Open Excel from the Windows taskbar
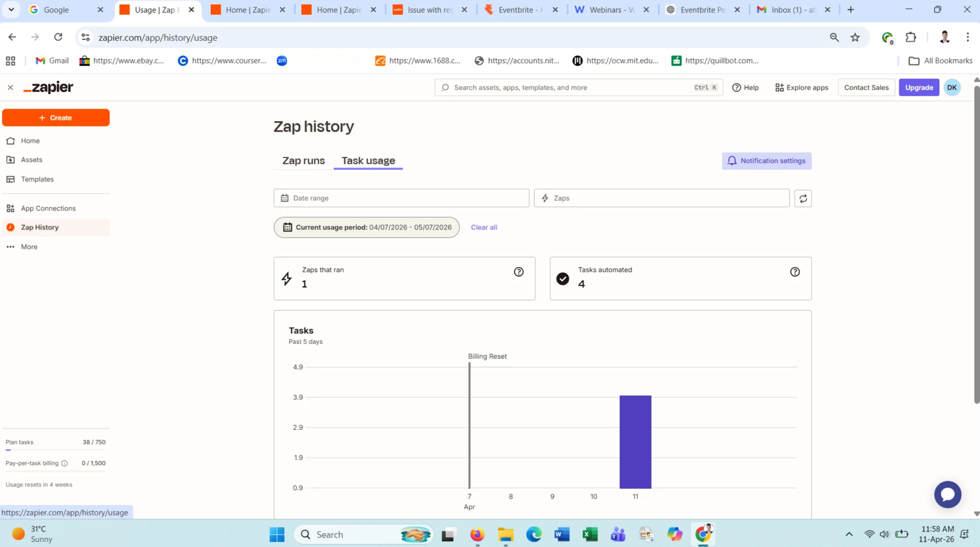Image resolution: width=980 pixels, height=547 pixels. (590, 535)
